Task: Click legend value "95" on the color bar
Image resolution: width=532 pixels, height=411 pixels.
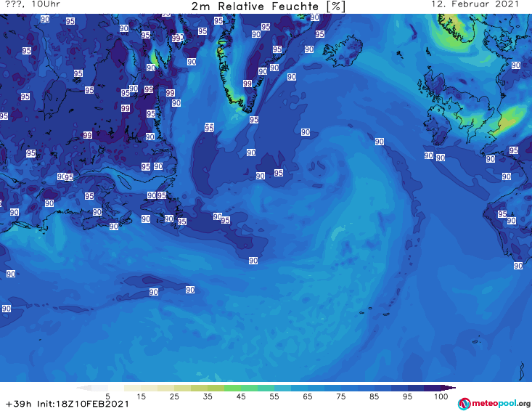Action: 407,396
